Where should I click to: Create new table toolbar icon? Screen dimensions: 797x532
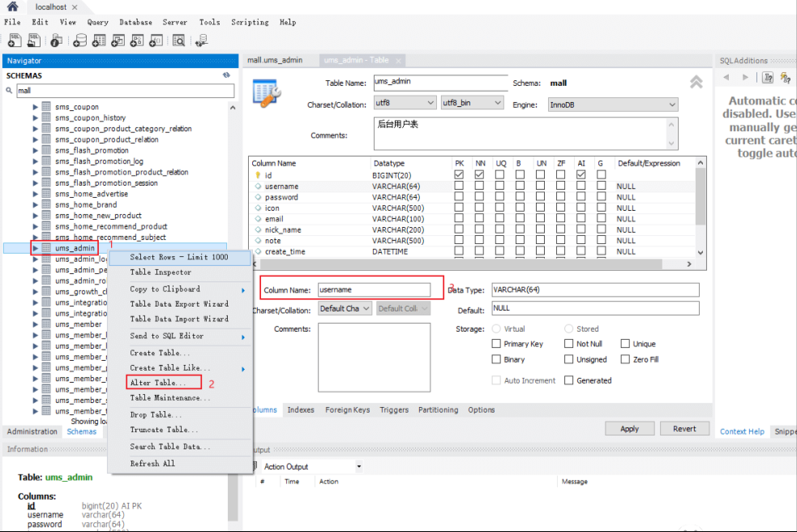click(x=99, y=41)
